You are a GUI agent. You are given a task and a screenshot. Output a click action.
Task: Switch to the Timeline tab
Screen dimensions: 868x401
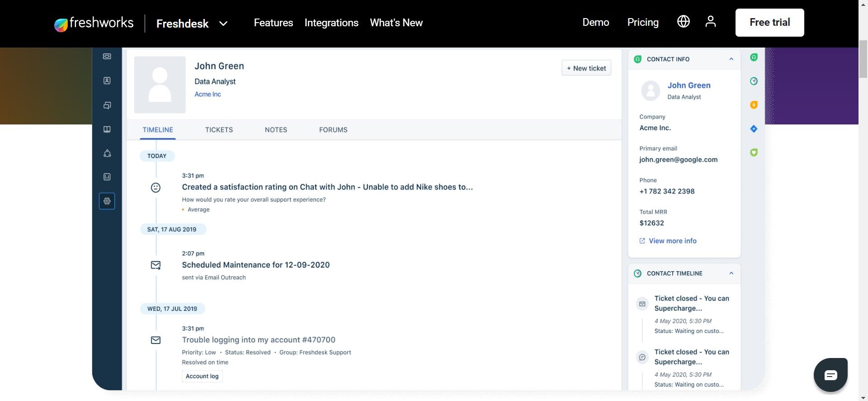coord(158,130)
